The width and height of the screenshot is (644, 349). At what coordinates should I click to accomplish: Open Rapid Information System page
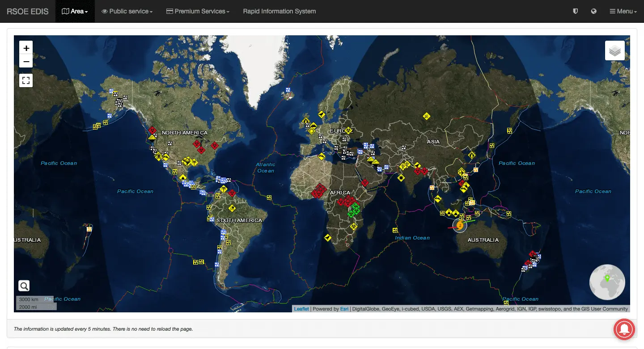pyautogui.click(x=279, y=11)
